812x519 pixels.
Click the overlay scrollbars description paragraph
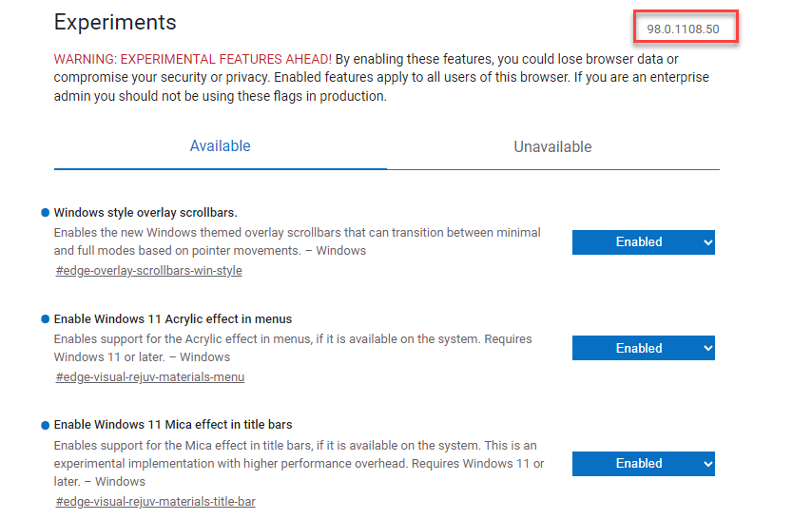(x=297, y=241)
